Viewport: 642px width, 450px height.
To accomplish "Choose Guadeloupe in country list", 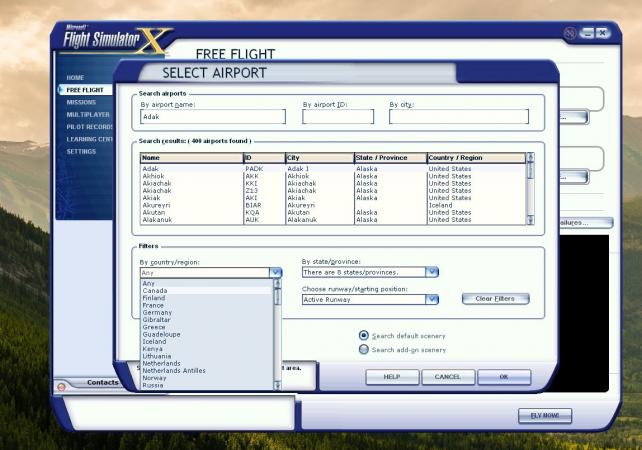I will point(207,334).
